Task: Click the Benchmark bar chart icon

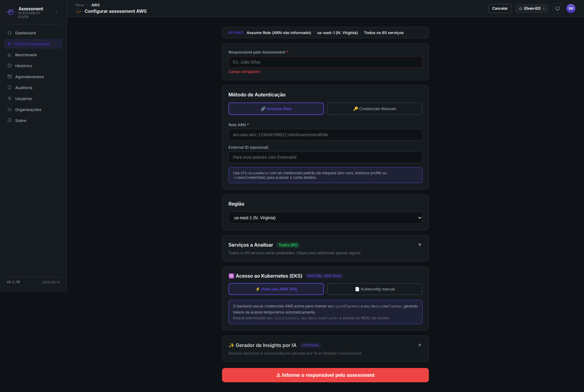Action: pos(9,55)
